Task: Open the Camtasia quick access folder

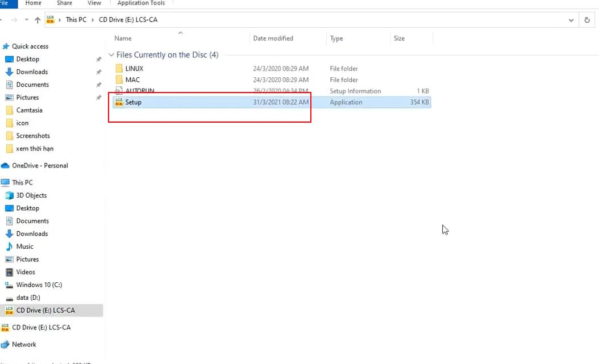Action: tap(29, 110)
